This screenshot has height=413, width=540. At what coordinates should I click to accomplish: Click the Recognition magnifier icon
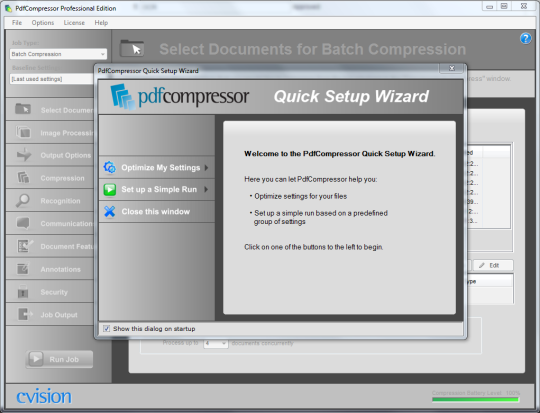(23, 200)
